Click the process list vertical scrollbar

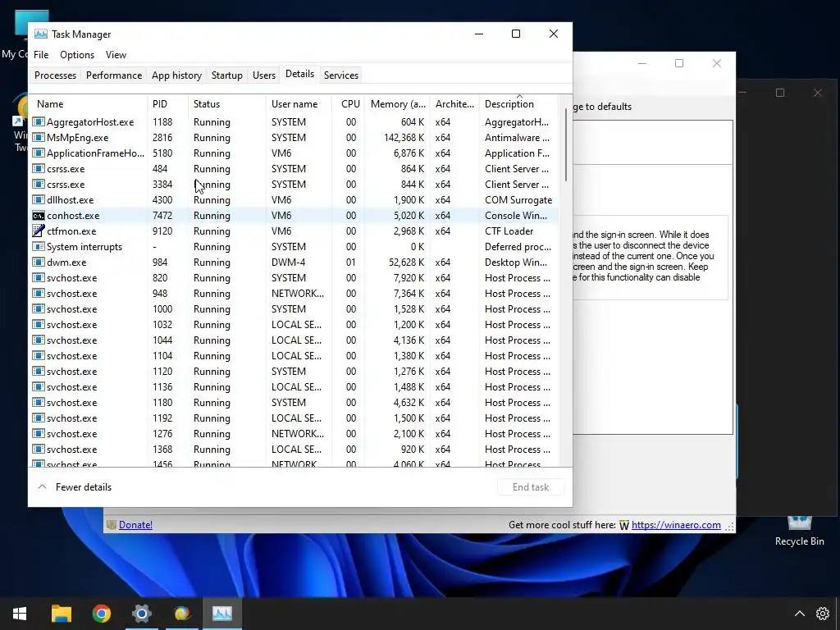(x=566, y=144)
